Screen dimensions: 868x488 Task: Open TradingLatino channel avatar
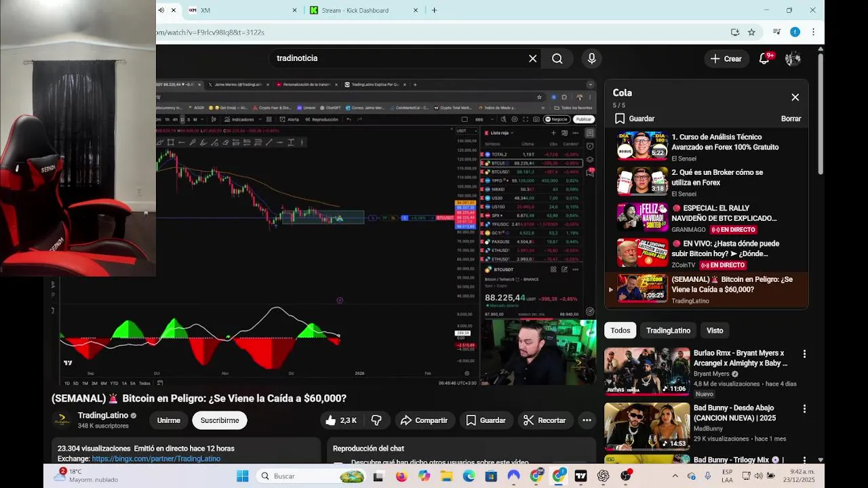pyautogui.click(x=62, y=420)
